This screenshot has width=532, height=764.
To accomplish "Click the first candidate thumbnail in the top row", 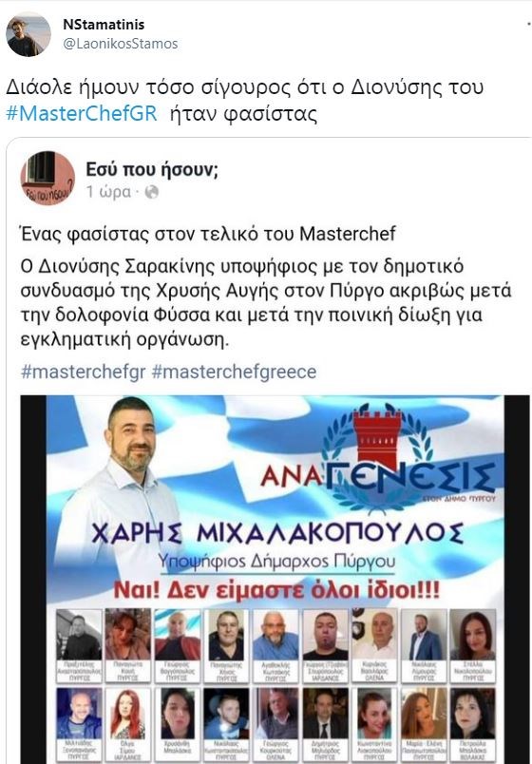I will click(79, 635).
